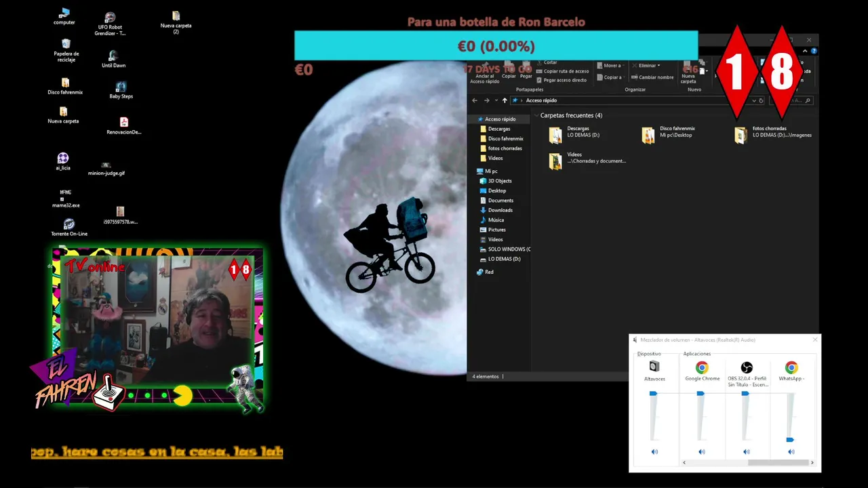Select the Disco fahrenmix desktop folder
The image size is (868, 488).
(65, 86)
